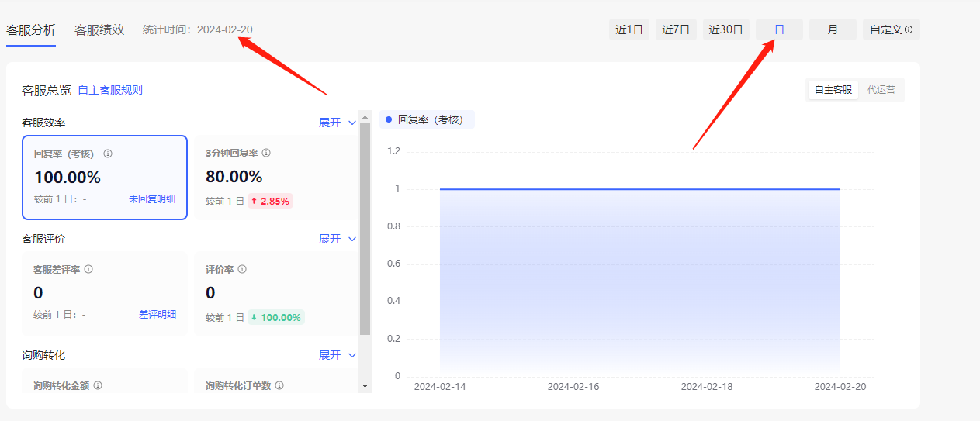The width and height of the screenshot is (980, 421).
Task: Select the 近30日 time range
Action: [726, 29]
